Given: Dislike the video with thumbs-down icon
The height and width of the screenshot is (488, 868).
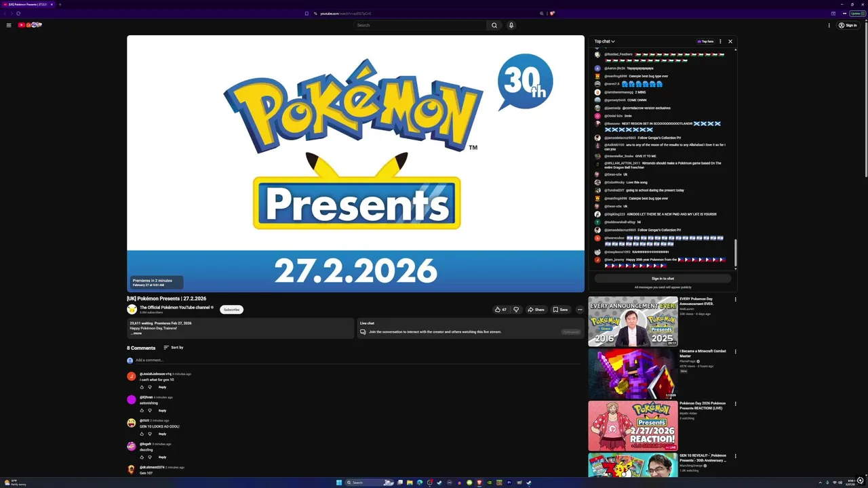Looking at the screenshot, I should 516,310.
